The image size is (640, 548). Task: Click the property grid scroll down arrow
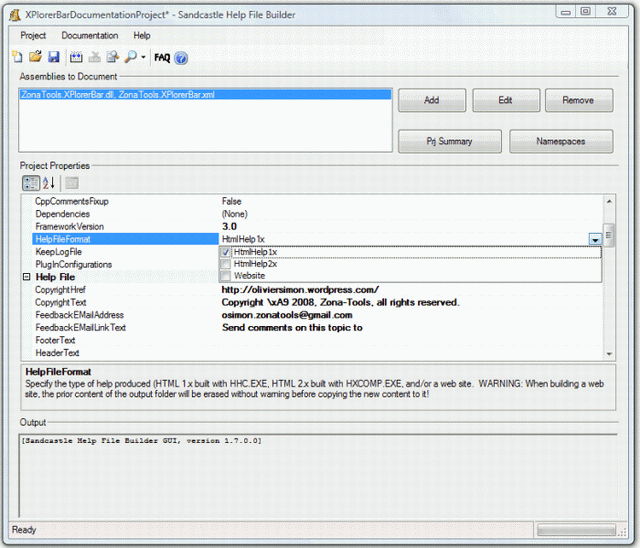pos(609,354)
